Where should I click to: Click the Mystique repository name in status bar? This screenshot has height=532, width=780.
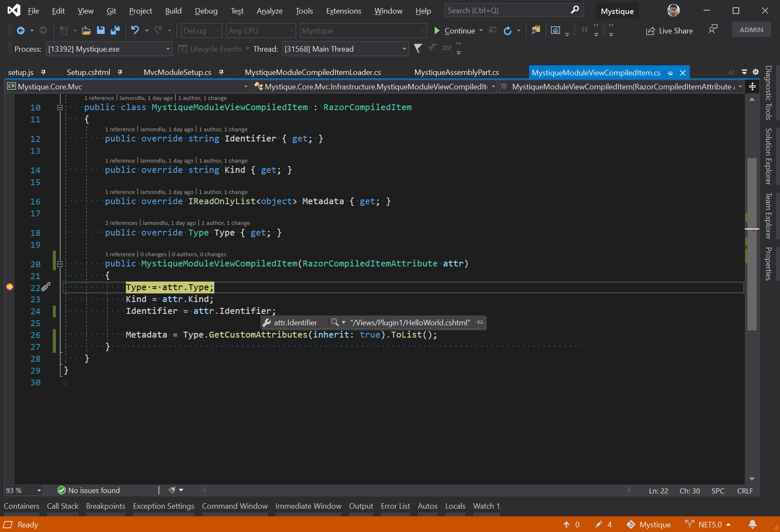coord(655,524)
